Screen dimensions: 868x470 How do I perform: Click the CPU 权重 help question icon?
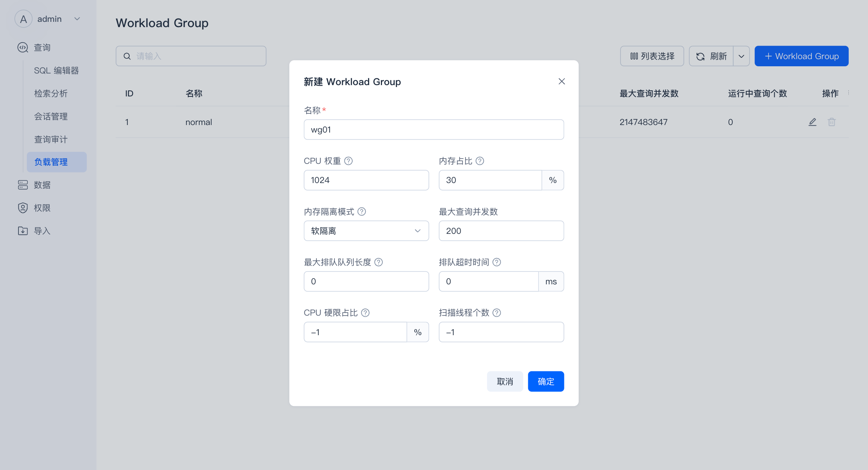(x=348, y=161)
